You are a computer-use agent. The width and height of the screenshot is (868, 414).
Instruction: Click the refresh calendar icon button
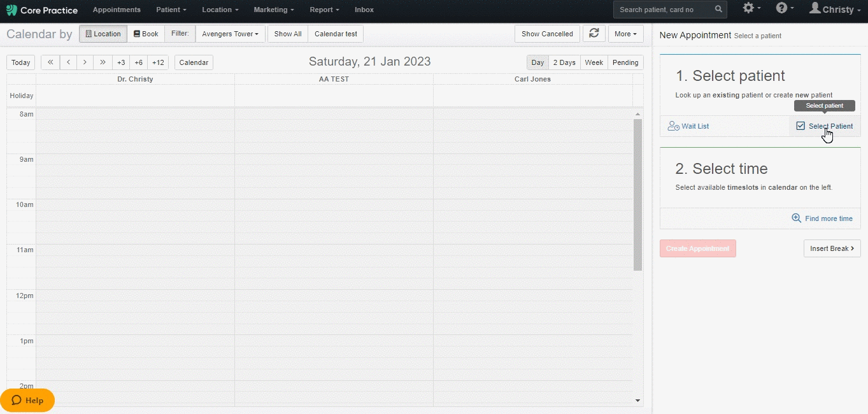pyautogui.click(x=594, y=34)
